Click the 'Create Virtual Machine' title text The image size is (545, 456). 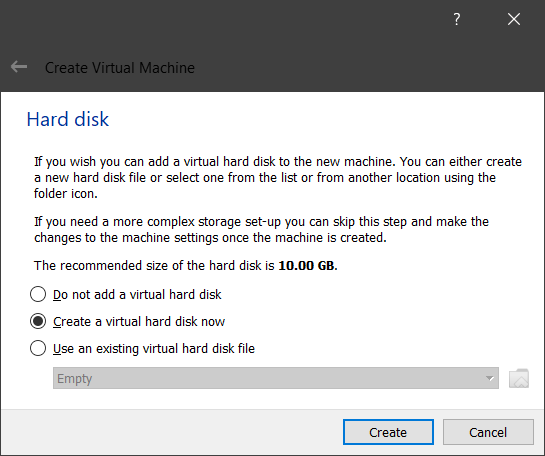click(120, 68)
